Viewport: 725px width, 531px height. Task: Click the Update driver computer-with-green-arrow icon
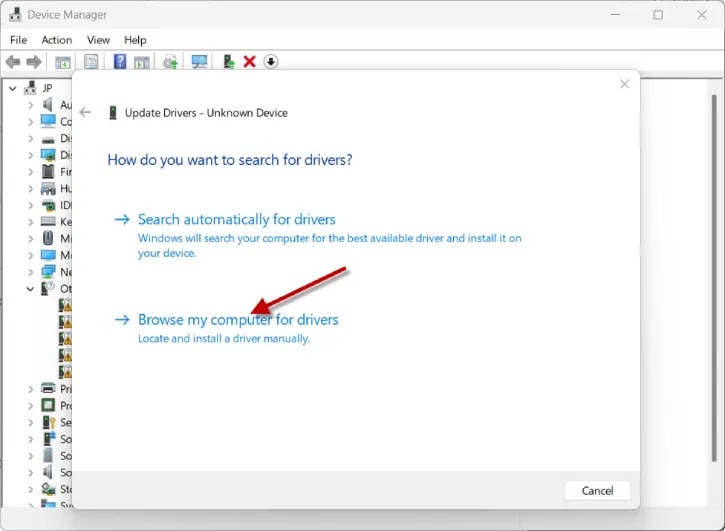(228, 62)
